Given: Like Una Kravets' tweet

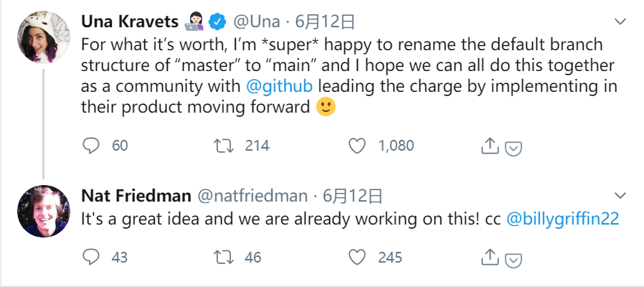Looking at the screenshot, I should (x=357, y=146).
